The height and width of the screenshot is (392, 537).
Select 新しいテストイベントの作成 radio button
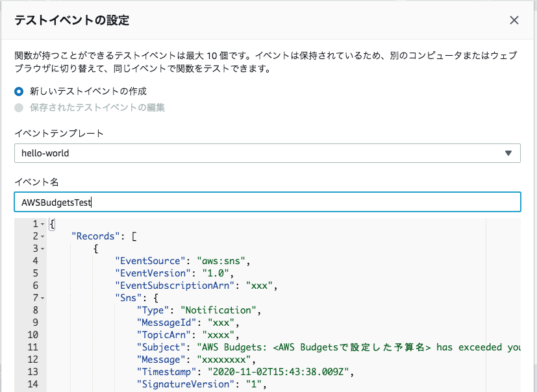point(17,92)
